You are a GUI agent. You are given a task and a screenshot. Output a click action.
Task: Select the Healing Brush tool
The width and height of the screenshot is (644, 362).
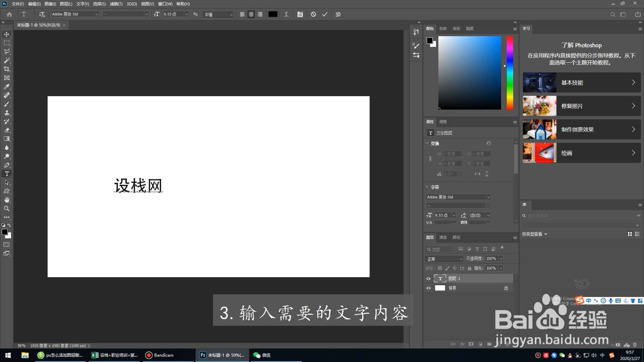click(7, 95)
